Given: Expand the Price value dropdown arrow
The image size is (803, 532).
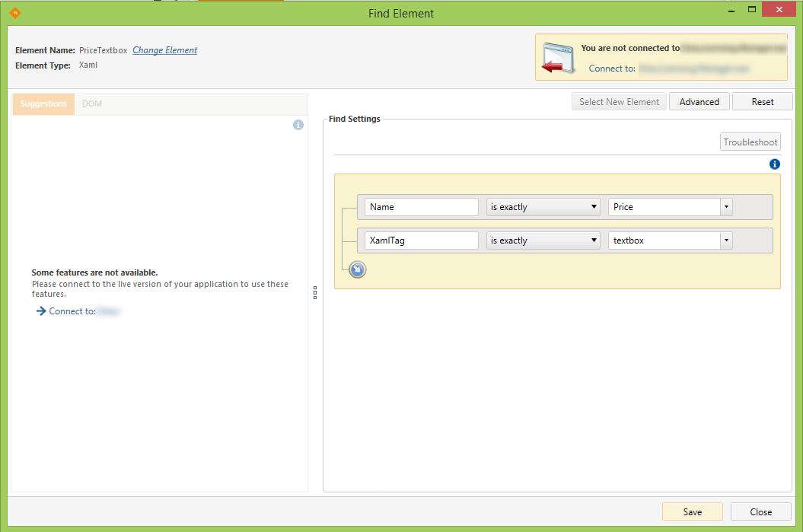Looking at the screenshot, I should [x=726, y=207].
